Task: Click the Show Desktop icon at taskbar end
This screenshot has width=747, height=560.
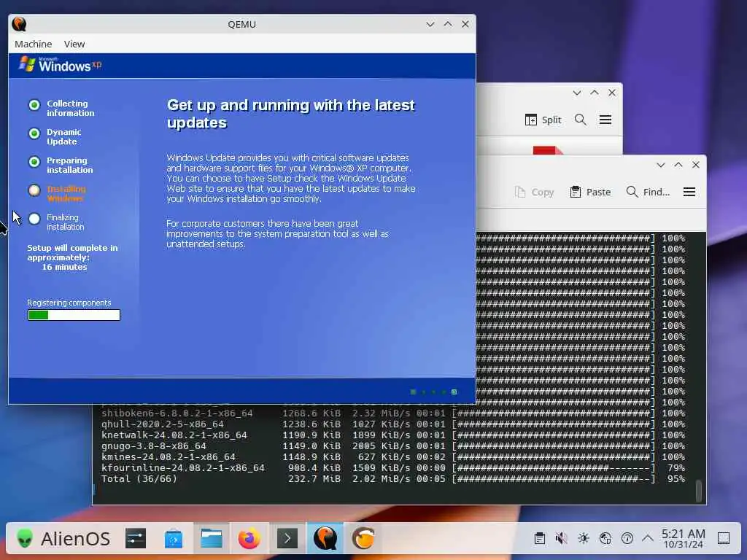Action: (724, 539)
